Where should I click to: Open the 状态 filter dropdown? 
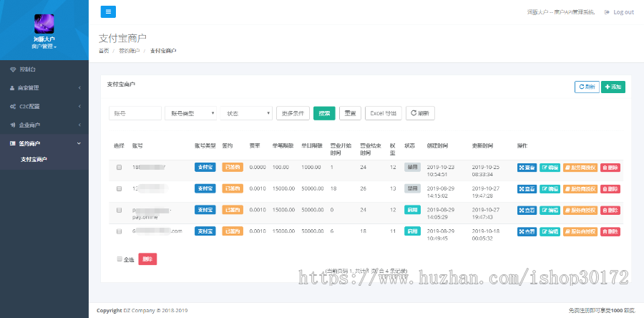(246, 113)
